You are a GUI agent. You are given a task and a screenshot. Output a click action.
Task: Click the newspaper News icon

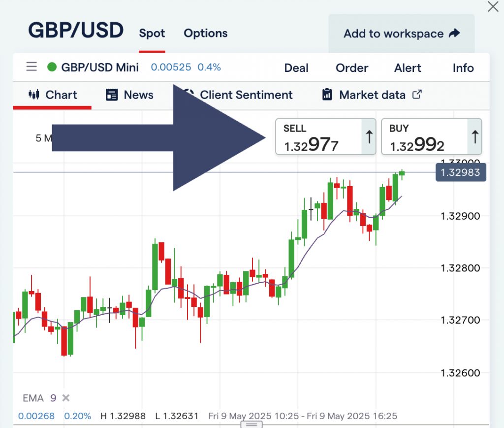pos(112,95)
